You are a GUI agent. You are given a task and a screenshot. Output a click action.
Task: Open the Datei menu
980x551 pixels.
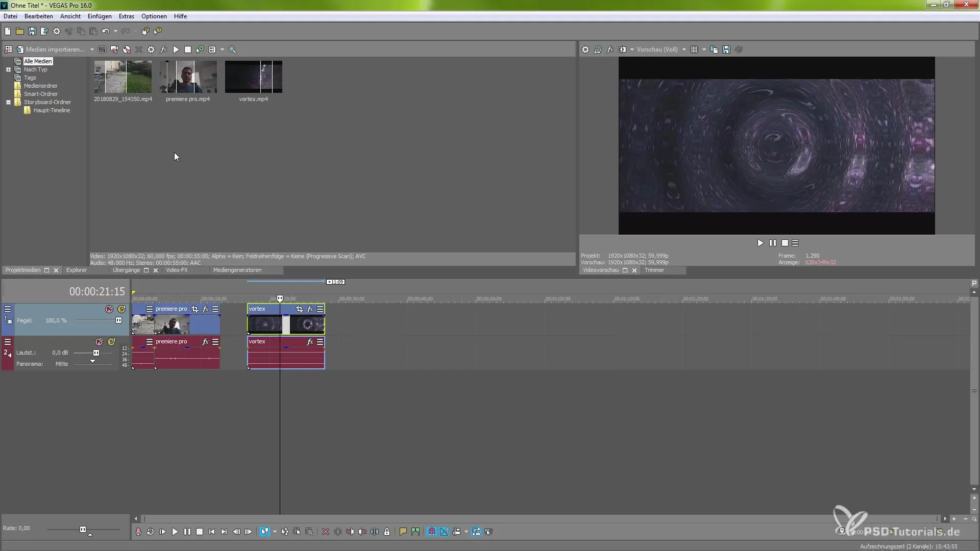pos(10,16)
